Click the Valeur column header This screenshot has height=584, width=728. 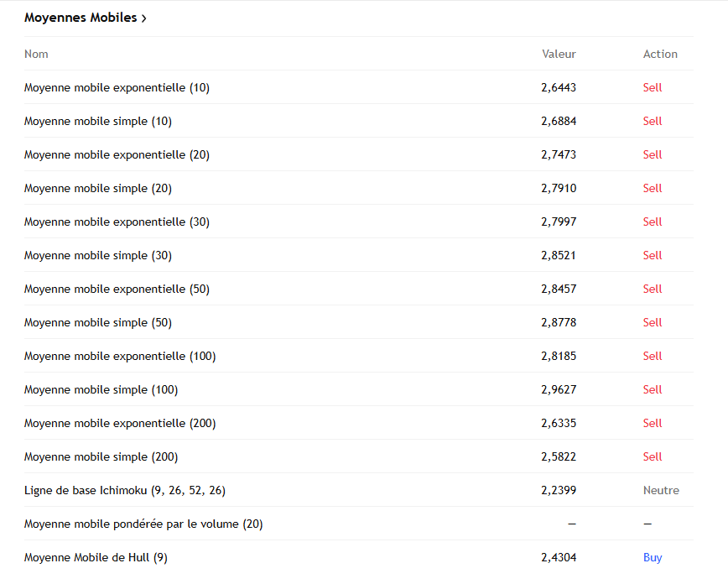coord(559,54)
